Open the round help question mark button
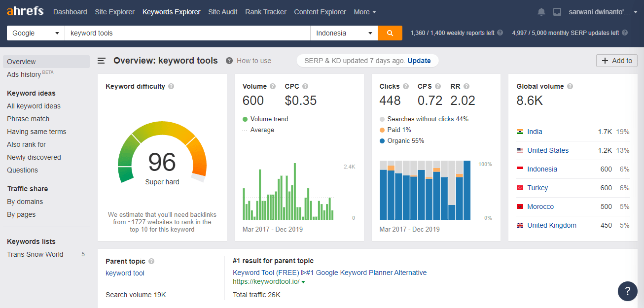 tap(627, 291)
